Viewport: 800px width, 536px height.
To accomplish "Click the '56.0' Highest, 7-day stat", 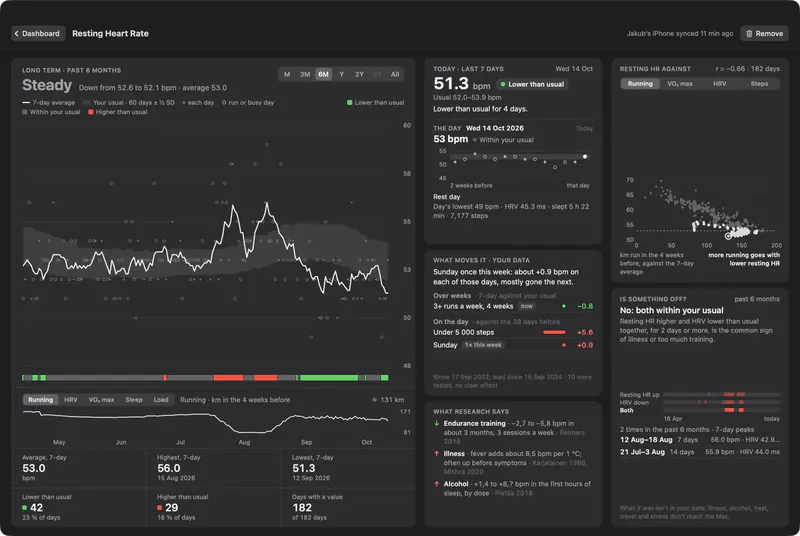I will click(168, 468).
